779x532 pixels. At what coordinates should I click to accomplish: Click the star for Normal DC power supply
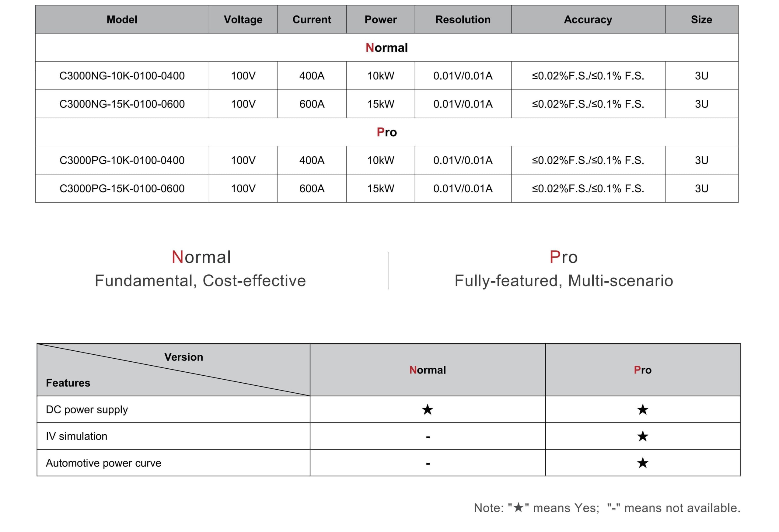(427, 409)
